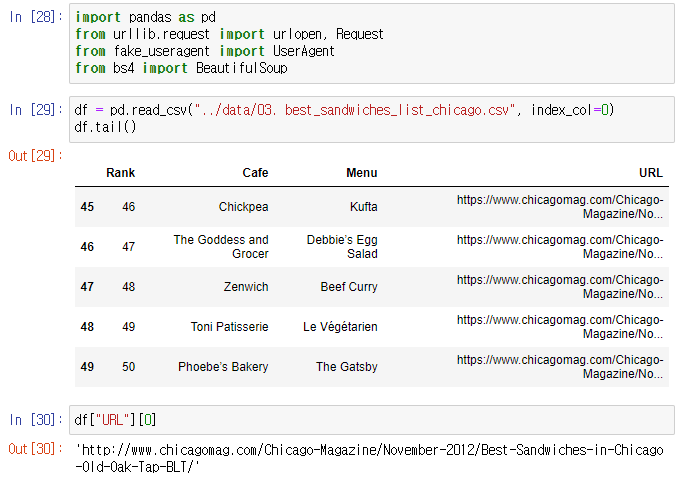Click the URL cell in Phoebe's Bakery row
Screen dimensions: 680x482
(x=560, y=367)
